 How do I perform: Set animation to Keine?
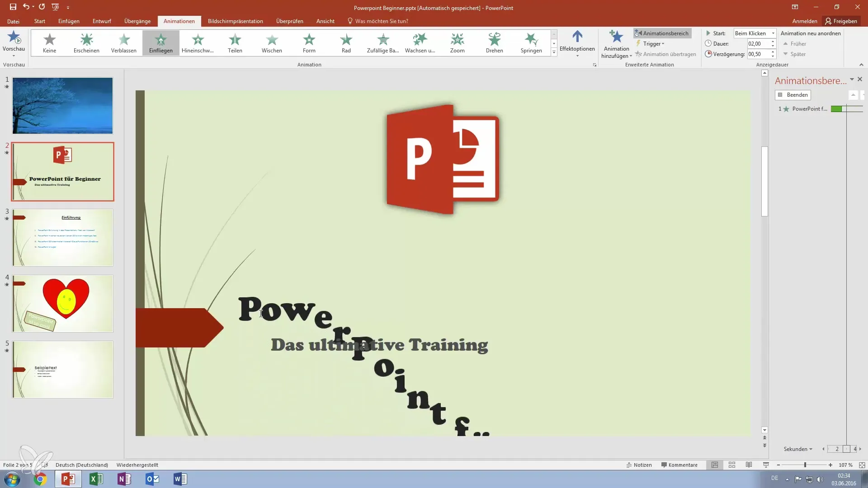point(49,43)
